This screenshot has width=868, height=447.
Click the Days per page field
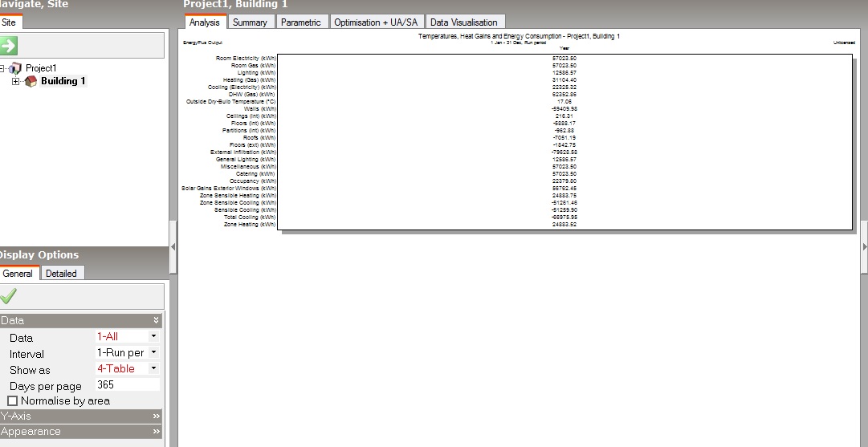tap(128, 384)
